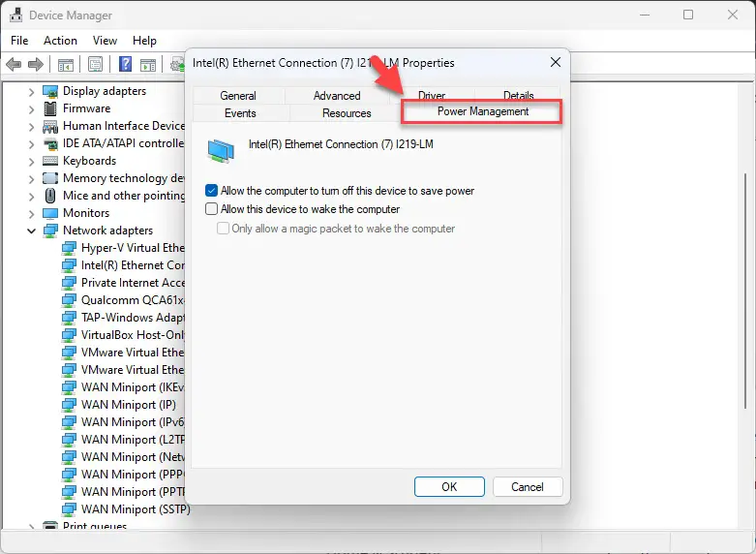Enable Allow this device to wake the computer
This screenshot has height=554, width=756.
click(211, 209)
